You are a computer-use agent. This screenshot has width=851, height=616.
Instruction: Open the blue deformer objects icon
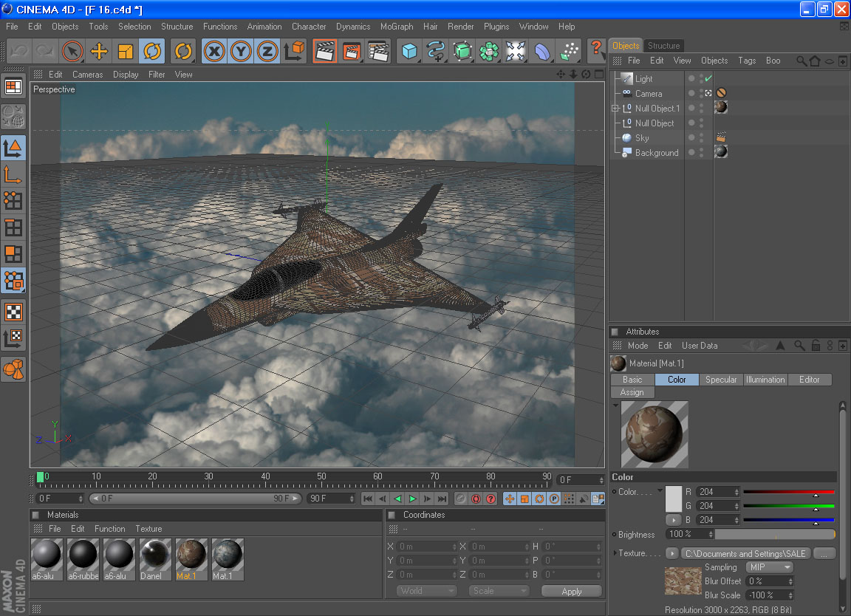click(x=542, y=52)
